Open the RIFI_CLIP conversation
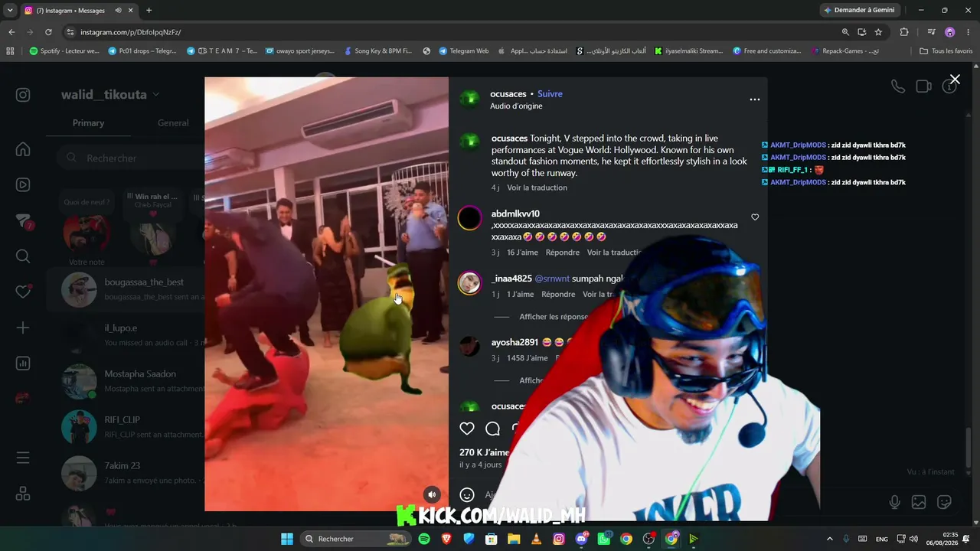Viewport: 980px width, 551px height. (x=126, y=427)
